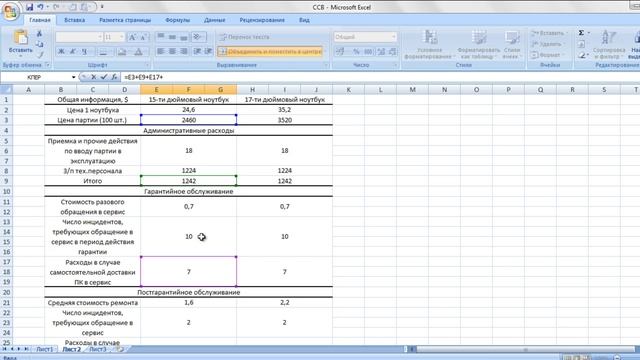Cancel formula entry with X in formula bar
Image resolution: width=640 pixels, height=360 pixels.
tap(94, 77)
